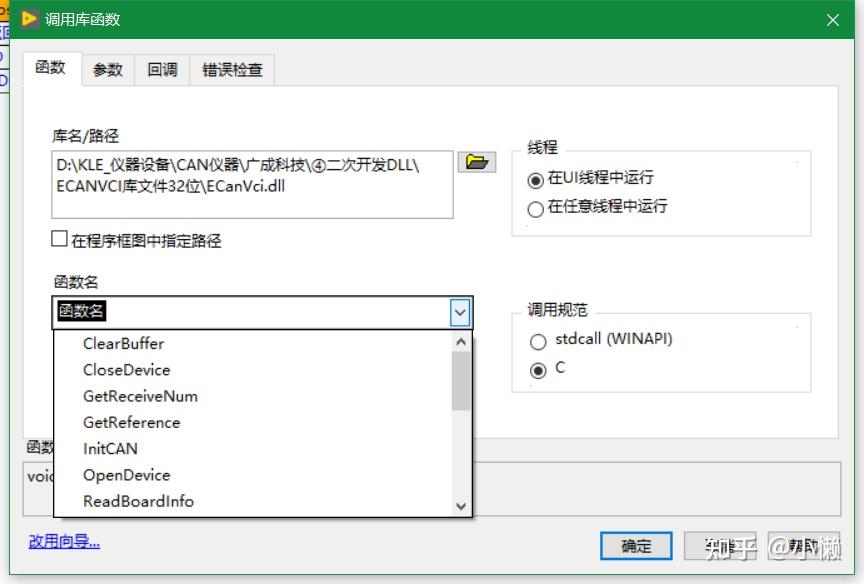Open the 函数名 dropdown arrow

coord(460,312)
